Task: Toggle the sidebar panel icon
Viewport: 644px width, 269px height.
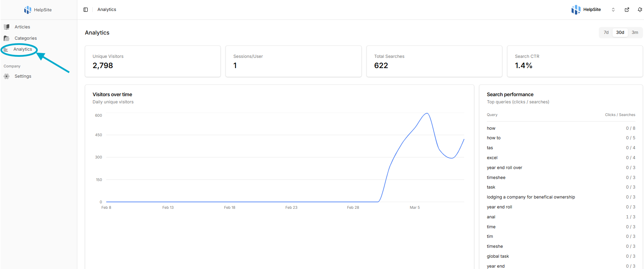Action: coord(86,10)
